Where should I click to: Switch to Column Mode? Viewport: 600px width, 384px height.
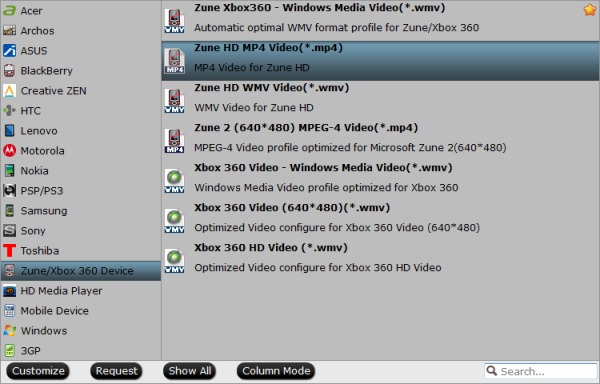click(276, 371)
